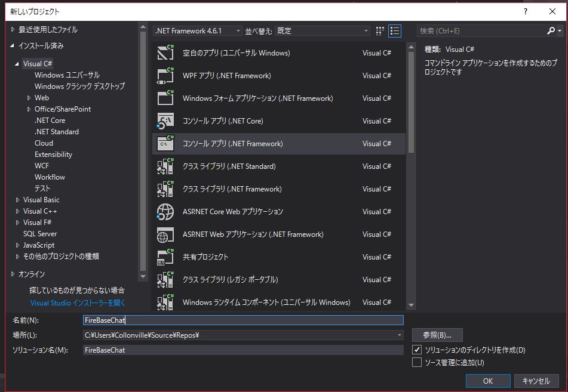Expand the Visual C++ node
Viewport: 568px width, 392px height.
point(17,211)
